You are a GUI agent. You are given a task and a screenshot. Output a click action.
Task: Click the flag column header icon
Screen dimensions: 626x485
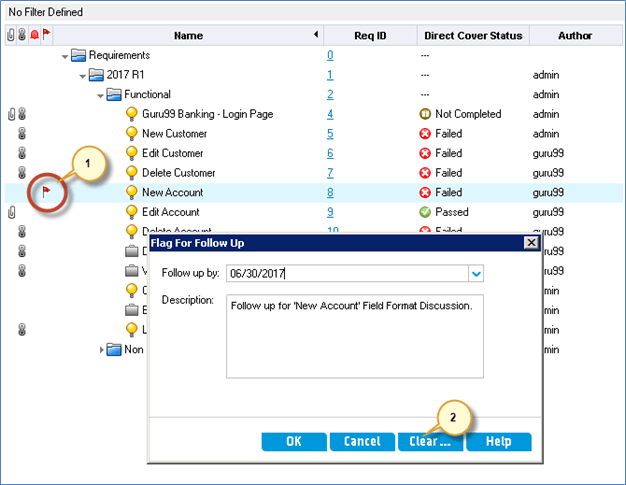(x=45, y=35)
